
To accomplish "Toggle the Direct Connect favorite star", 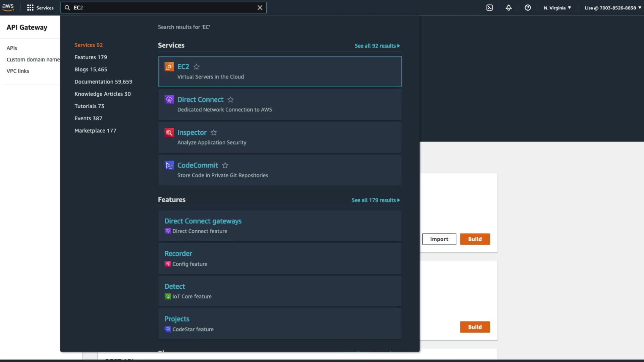I will coord(230,100).
